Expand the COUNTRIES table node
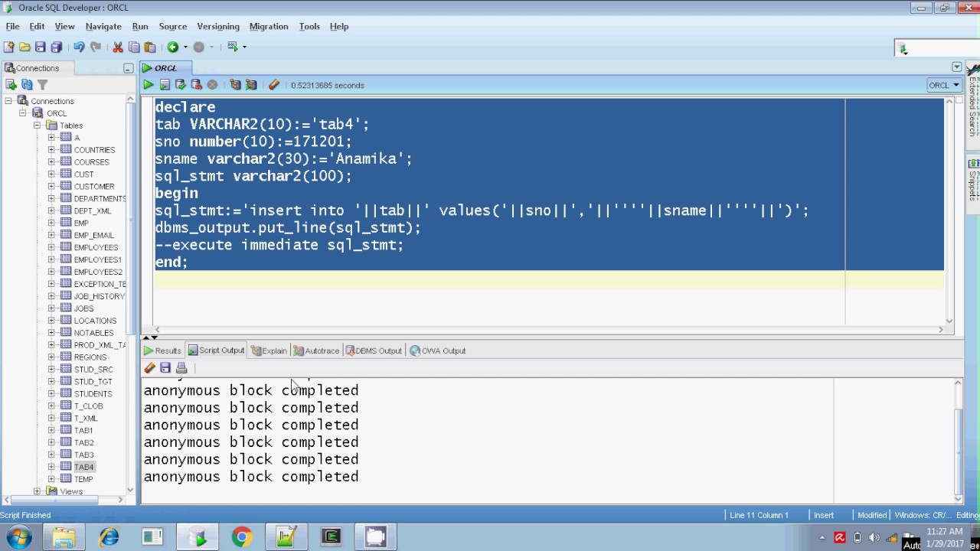The image size is (980, 551). [51, 150]
